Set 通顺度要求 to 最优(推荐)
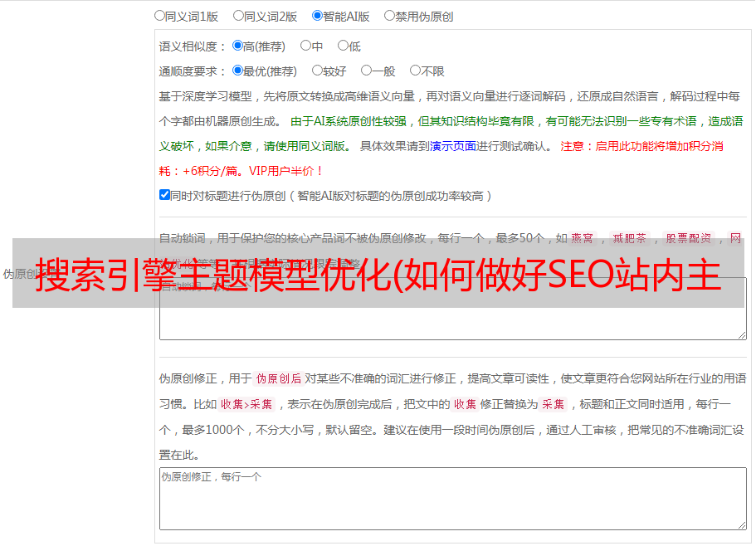Screen dimensions: 756x546 pos(237,71)
